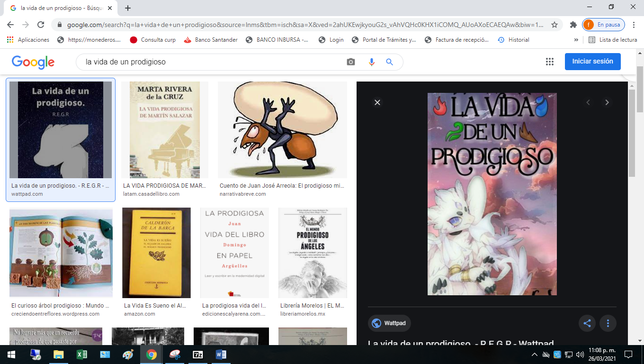Open a new tab with plus icon

point(128,8)
